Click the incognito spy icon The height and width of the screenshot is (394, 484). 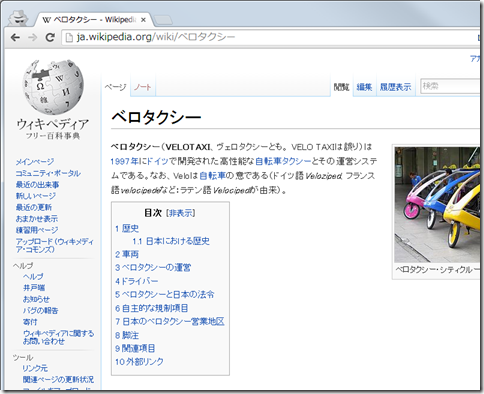pos(18,18)
